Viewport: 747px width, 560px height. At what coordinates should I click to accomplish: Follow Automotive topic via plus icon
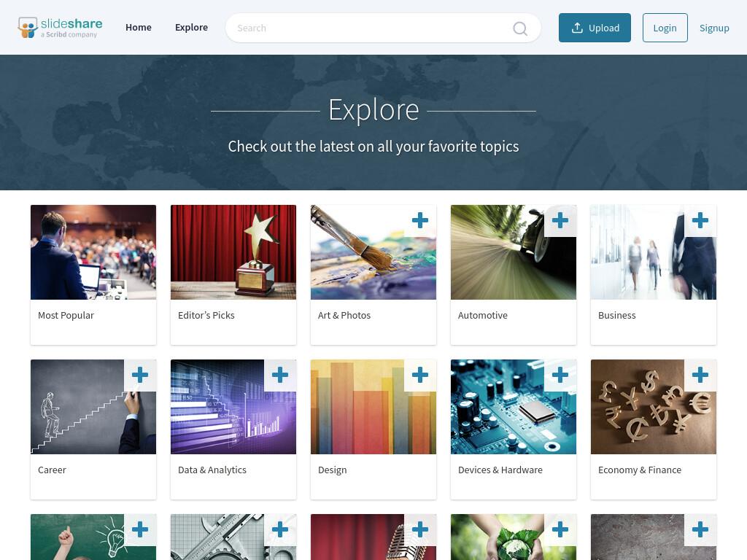coord(560,220)
